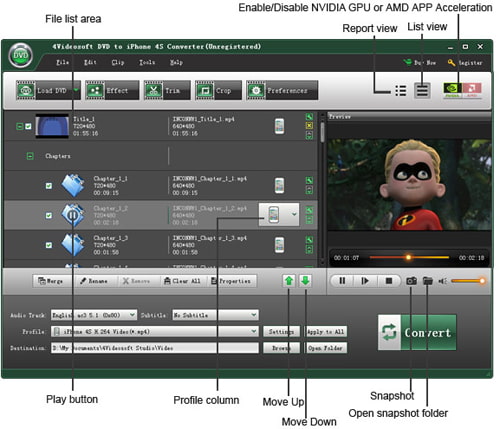500x429 pixels.
Task: Collapse the Title_1 tree node
Action: point(20,126)
